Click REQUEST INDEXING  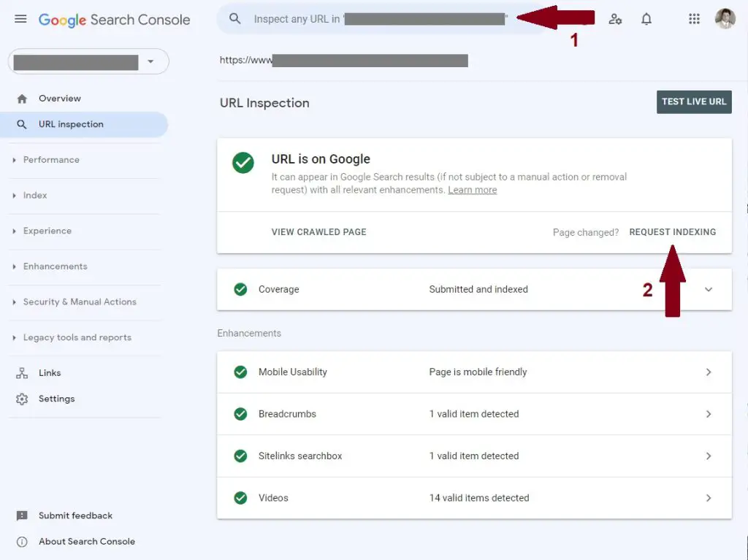(672, 232)
